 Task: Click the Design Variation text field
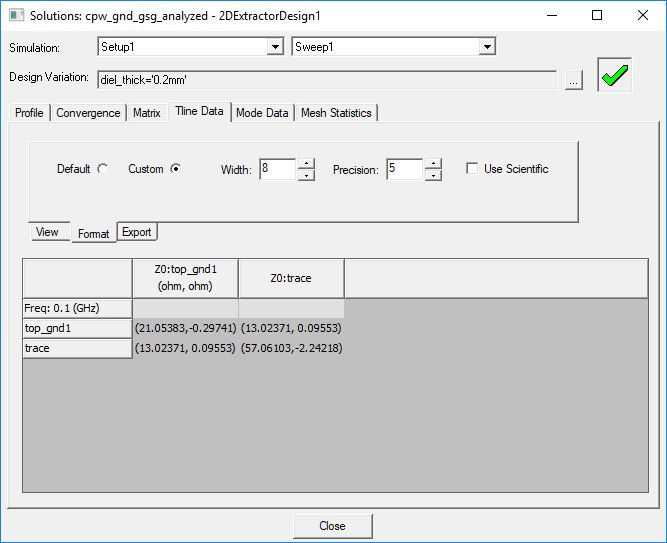[327, 80]
